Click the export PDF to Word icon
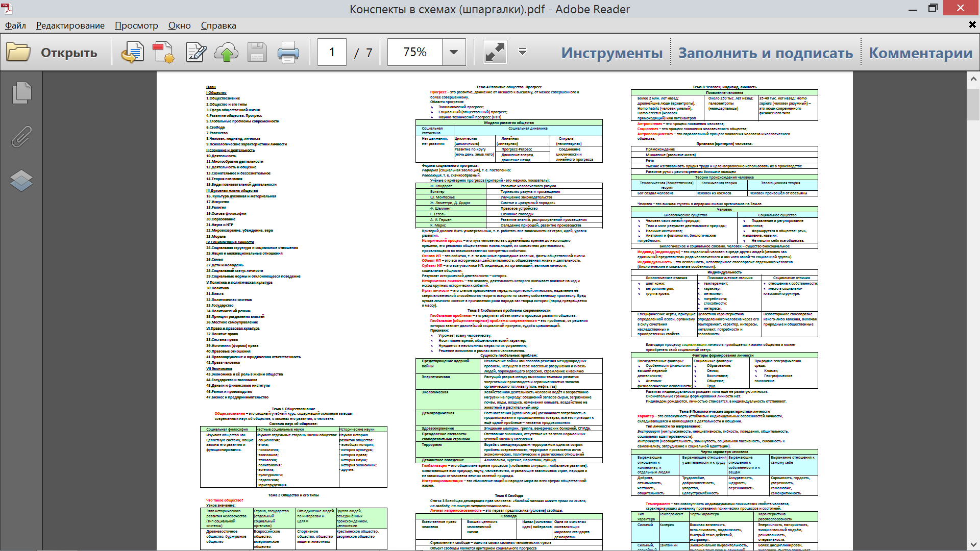This screenshot has height=551, width=980. point(133,52)
